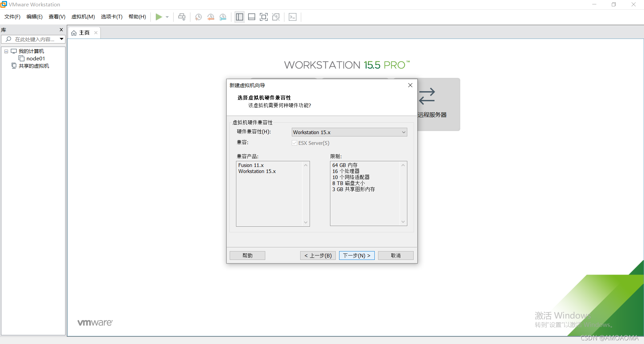The image size is (644, 344).
Task: Click the console view toolbar icon
Action: coord(292,17)
